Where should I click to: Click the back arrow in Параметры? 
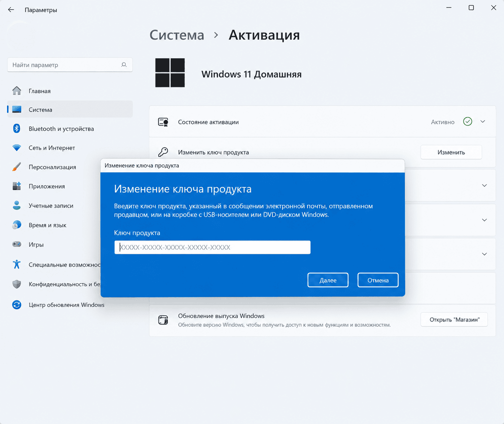click(11, 10)
